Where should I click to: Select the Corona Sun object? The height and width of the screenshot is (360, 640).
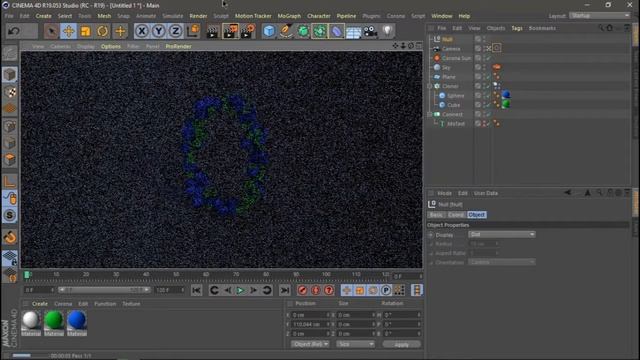point(456,58)
